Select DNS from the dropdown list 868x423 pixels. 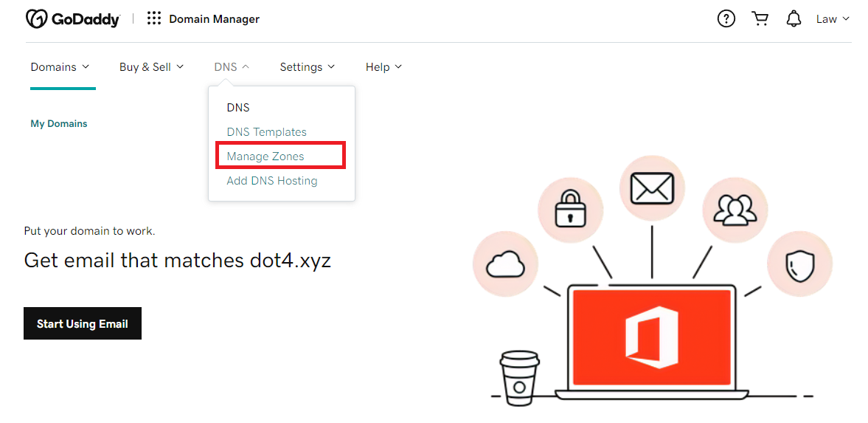238,108
